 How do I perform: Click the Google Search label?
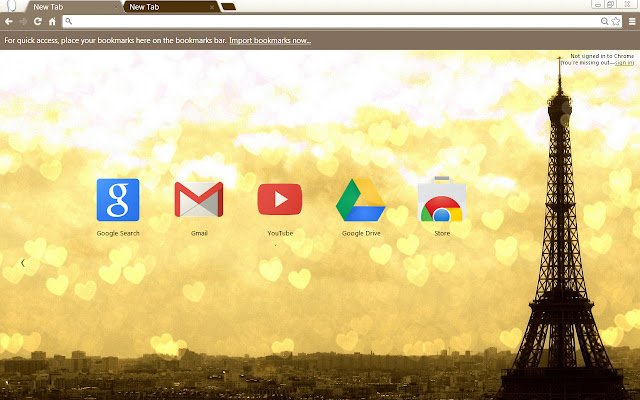coord(118,233)
